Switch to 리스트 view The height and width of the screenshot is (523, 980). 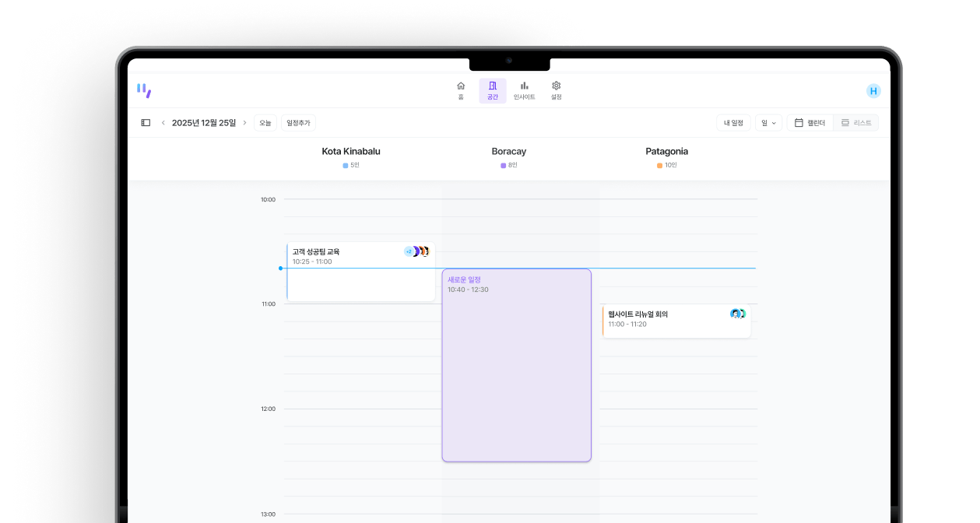[856, 123]
